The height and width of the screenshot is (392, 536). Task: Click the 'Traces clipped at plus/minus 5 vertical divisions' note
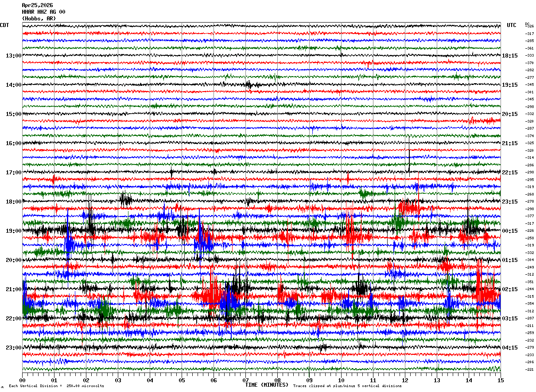tap(347, 386)
